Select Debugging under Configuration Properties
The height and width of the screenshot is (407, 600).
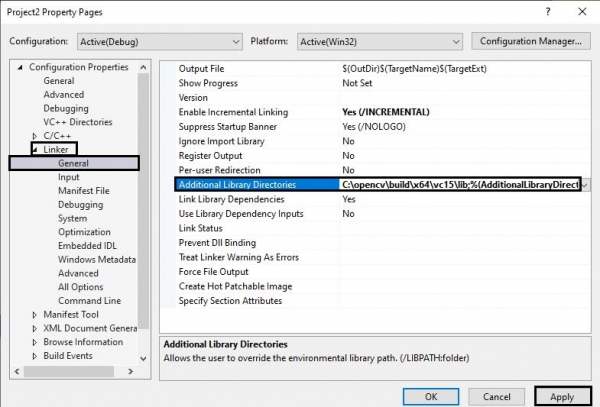66,108
